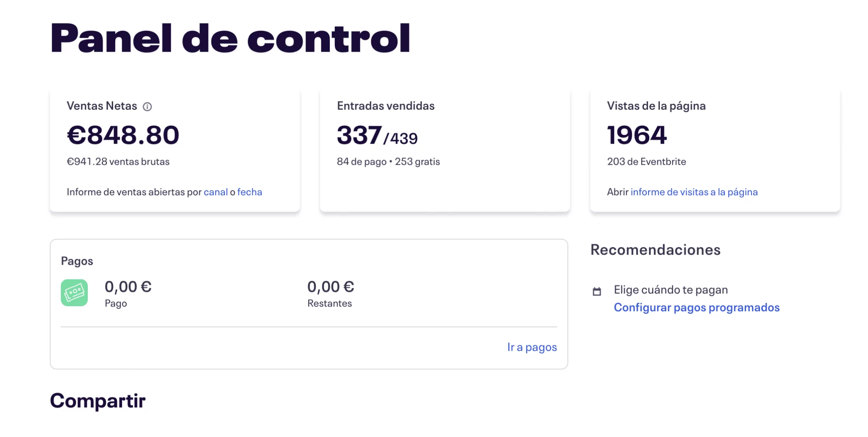This screenshot has height=437, width=868.
Task: Open the sales report by canal
Action: (216, 192)
